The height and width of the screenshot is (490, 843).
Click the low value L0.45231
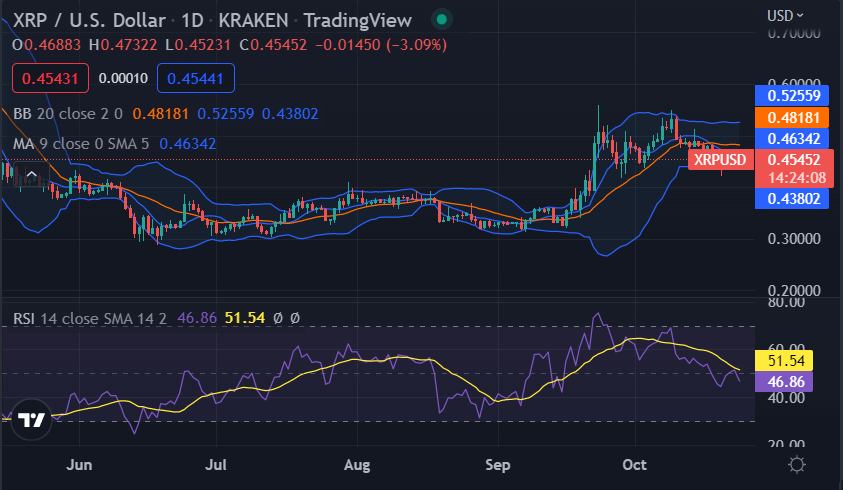[x=198, y=45]
